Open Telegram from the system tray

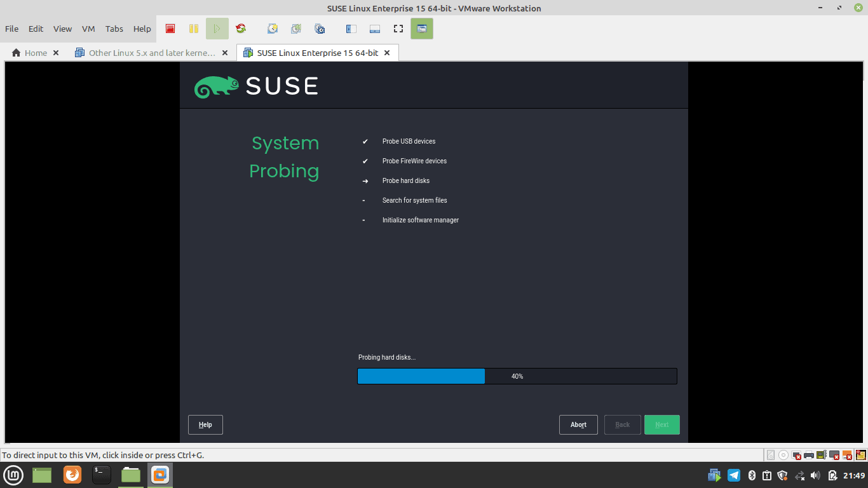click(734, 475)
